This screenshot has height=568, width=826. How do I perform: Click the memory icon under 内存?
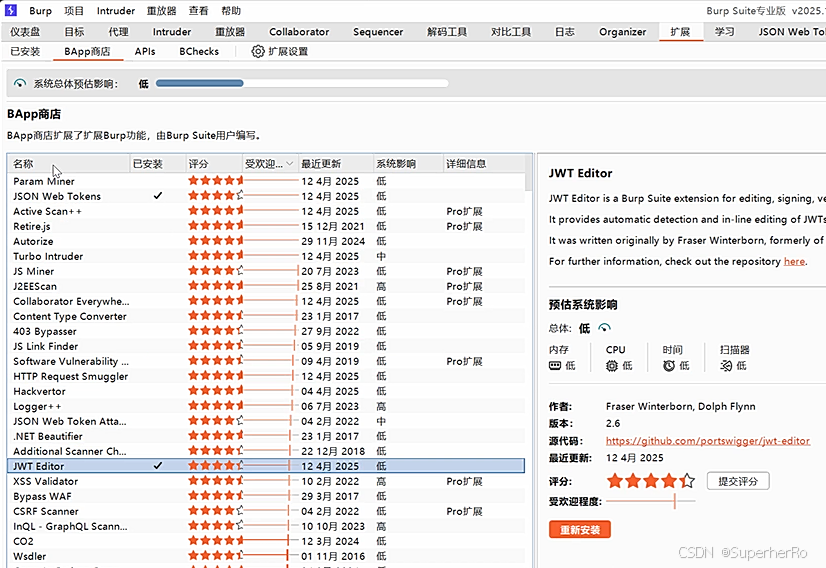[555, 365]
